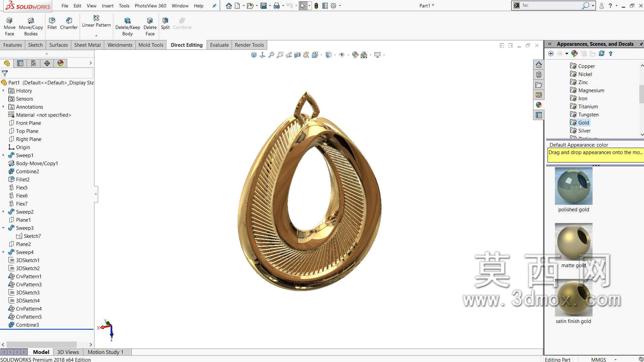Click the Edit Appearance icon in the view toolbar

tap(355, 55)
